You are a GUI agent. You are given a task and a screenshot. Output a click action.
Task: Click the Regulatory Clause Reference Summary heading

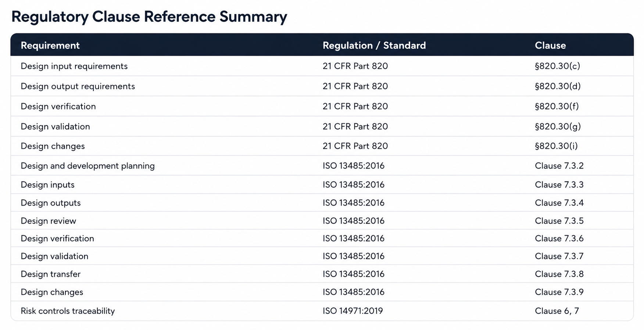coord(149,17)
